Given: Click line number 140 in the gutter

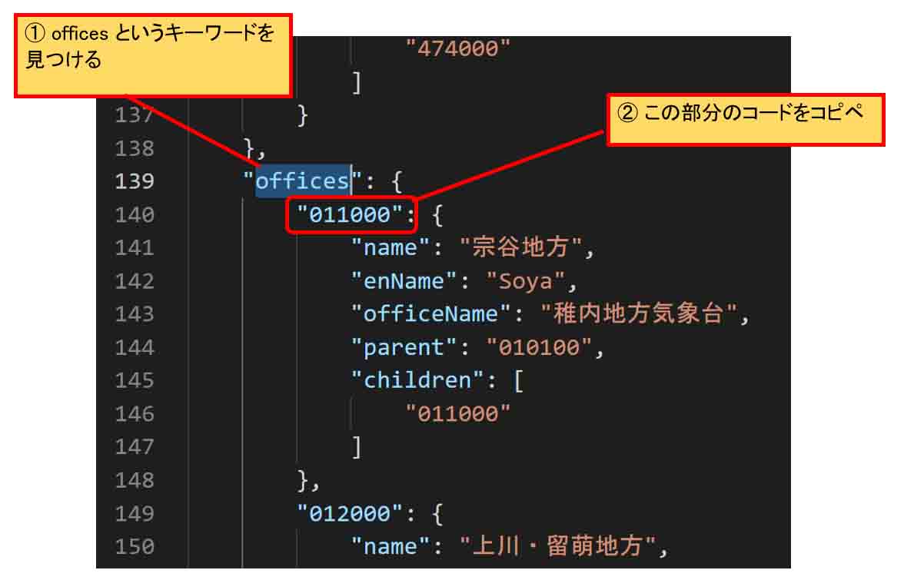Looking at the screenshot, I should 135,215.
